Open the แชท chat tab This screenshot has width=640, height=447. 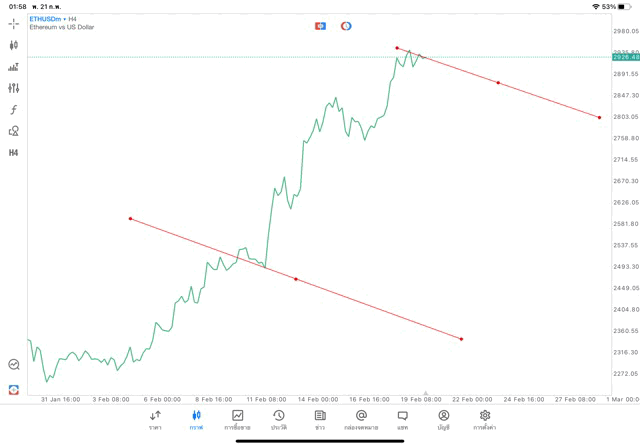click(x=402, y=419)
